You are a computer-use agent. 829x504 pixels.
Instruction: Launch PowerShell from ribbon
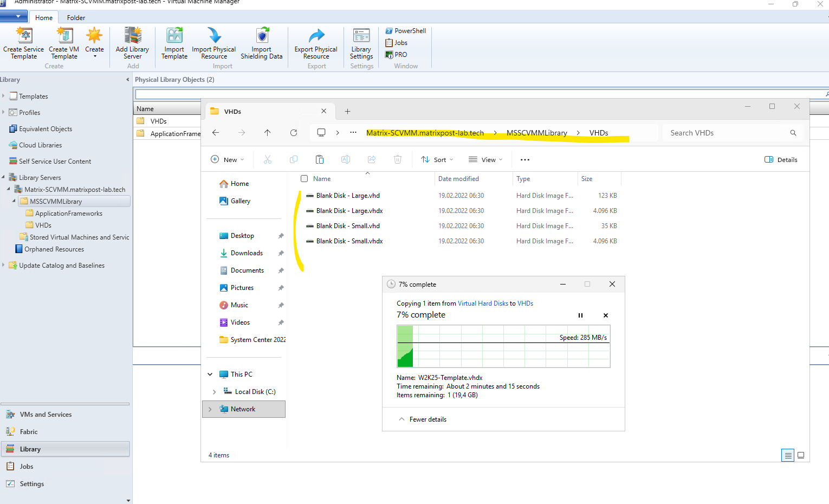point(405,31)
